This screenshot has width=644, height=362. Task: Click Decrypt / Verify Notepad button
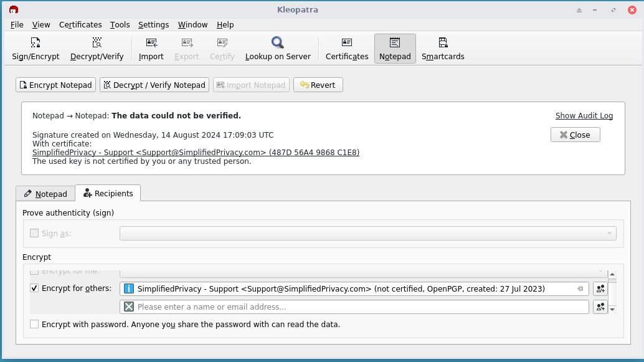[x=154, y=85]
